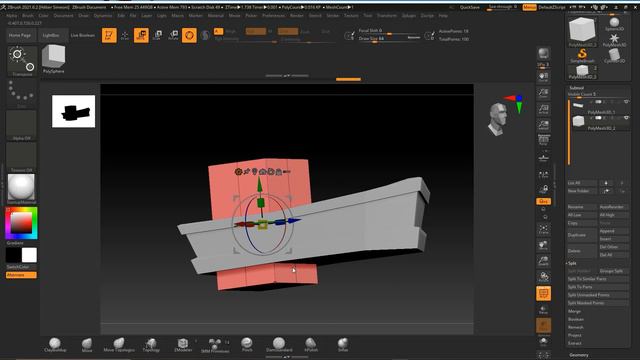
Task: Expand the Project section
Action: 574,336
